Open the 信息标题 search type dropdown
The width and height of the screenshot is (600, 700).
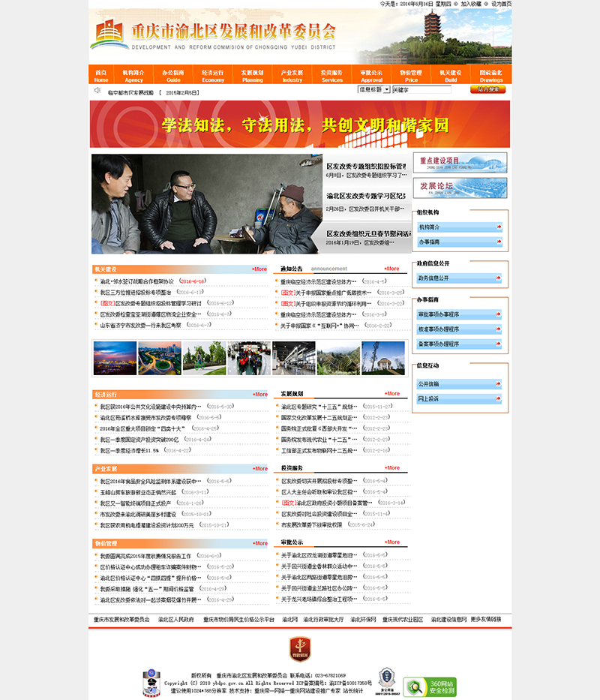pyautogui.click(x=374, y=90)
